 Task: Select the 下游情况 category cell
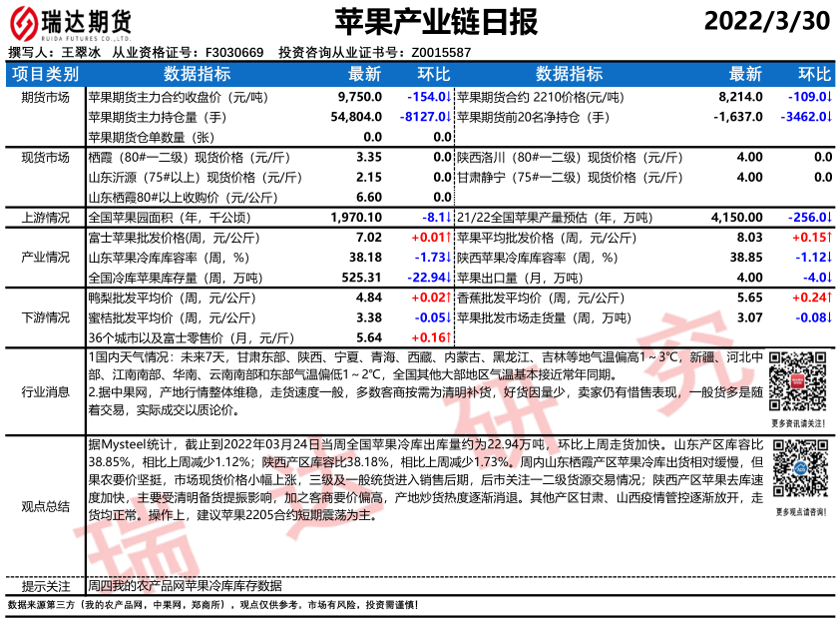tap(45, 317)
